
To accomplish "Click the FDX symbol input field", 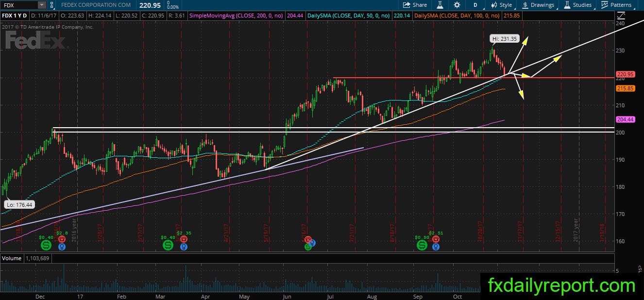I will 19,5.
